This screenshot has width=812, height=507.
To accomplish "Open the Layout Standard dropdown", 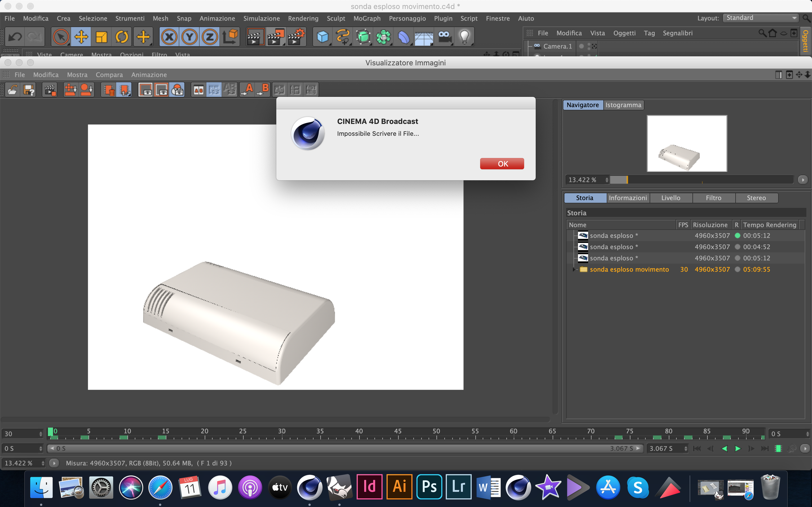I will click(760, 18).
